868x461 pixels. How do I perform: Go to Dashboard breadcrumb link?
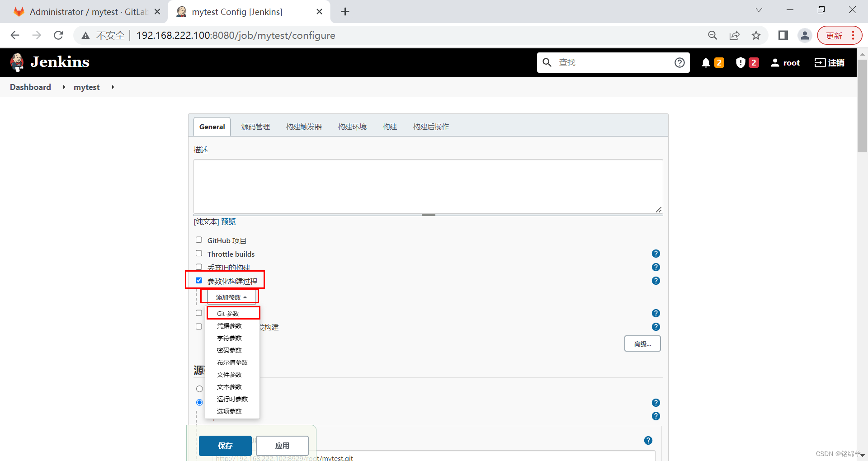(30, 87)
